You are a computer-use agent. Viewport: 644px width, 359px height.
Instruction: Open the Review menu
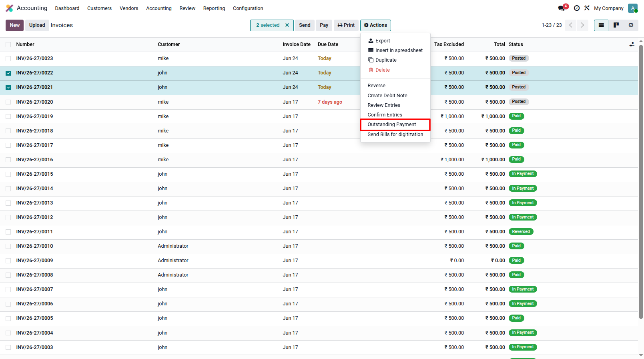click(187, 8)
